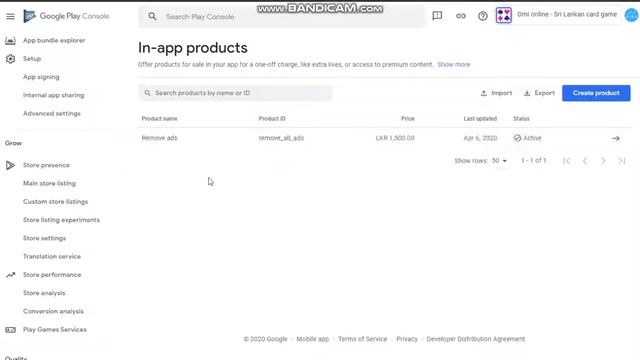Select the Omi online app name

click(x=567, y=15)
